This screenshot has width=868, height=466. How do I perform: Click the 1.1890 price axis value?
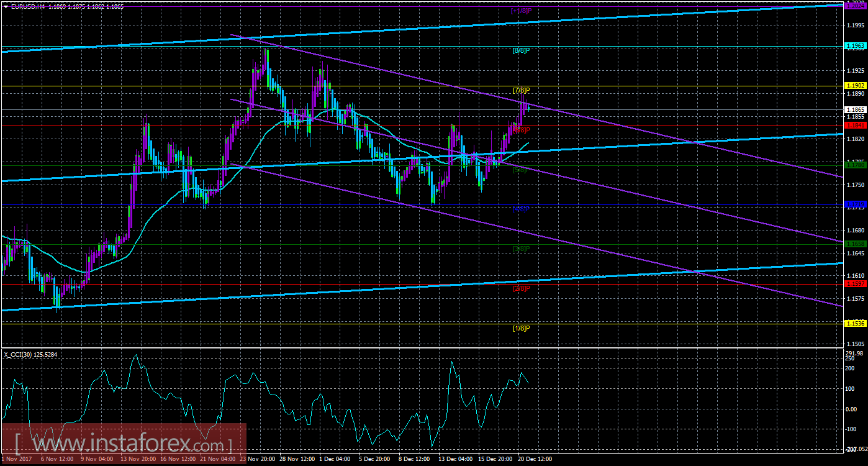856,94
